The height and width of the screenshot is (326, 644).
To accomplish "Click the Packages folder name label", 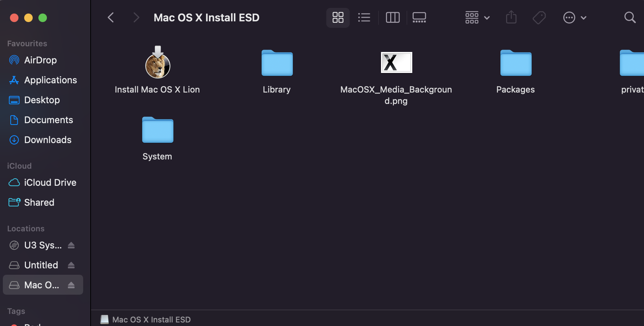I will point(515,90).
